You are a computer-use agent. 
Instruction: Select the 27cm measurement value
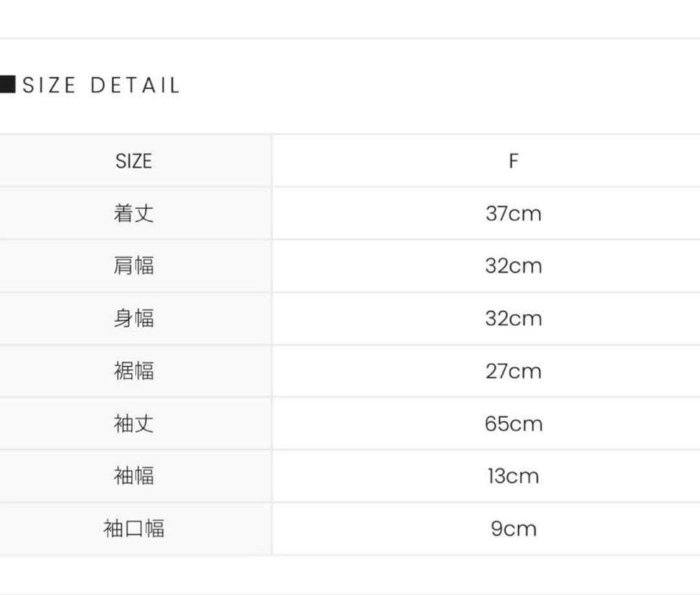(513, 371)
